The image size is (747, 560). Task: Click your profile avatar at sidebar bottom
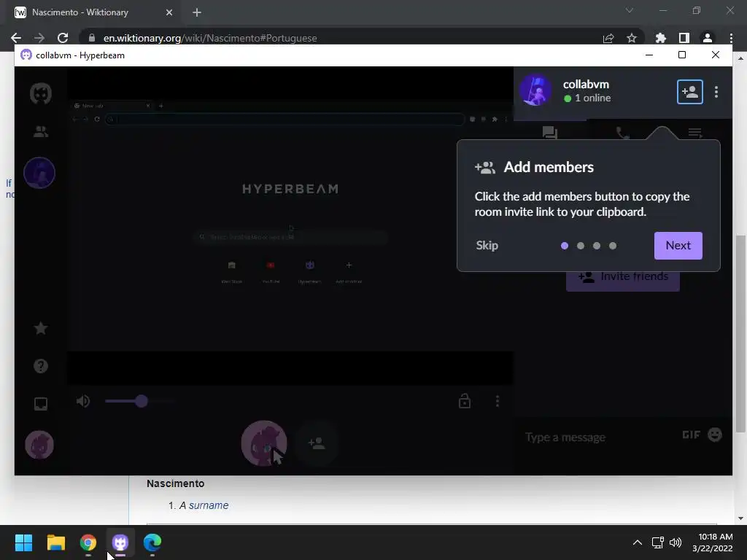[39, 445]
